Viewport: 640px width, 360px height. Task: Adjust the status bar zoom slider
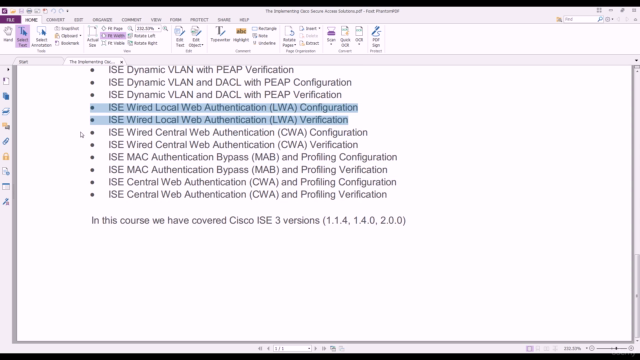[x=616, y=349]
